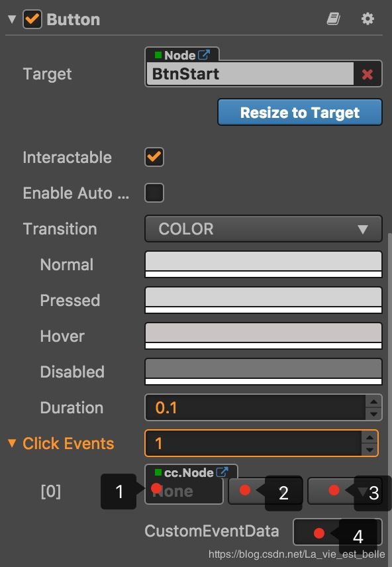This screenshot has width=392, height=567.
Task: Enable the Enable Auto Gray Effect checkbox
Action: 154,193
